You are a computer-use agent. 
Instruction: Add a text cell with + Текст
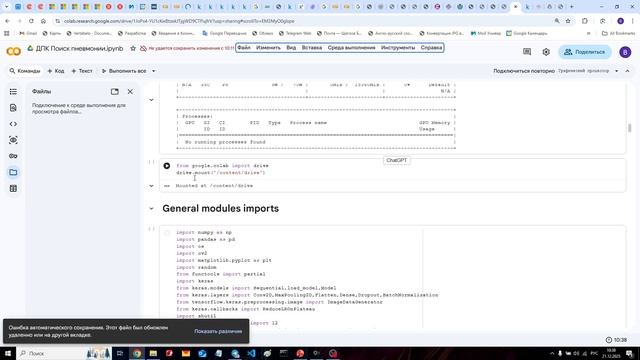click(82, 71)
